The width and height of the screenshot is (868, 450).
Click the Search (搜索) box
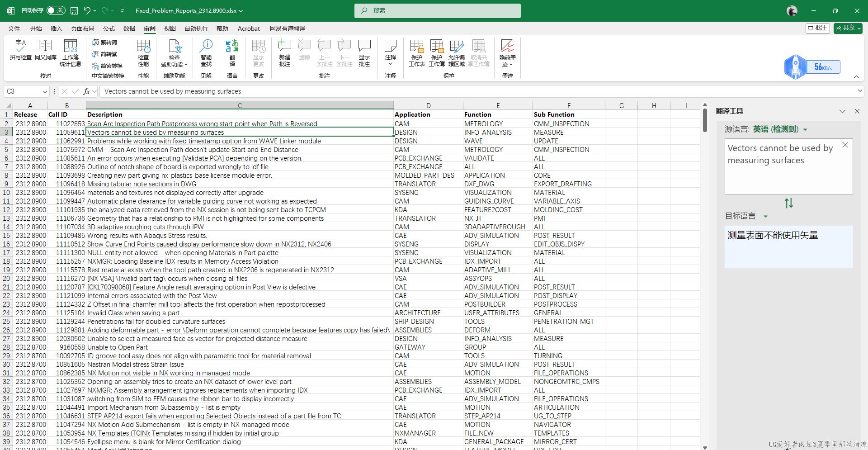pos(438,10)
